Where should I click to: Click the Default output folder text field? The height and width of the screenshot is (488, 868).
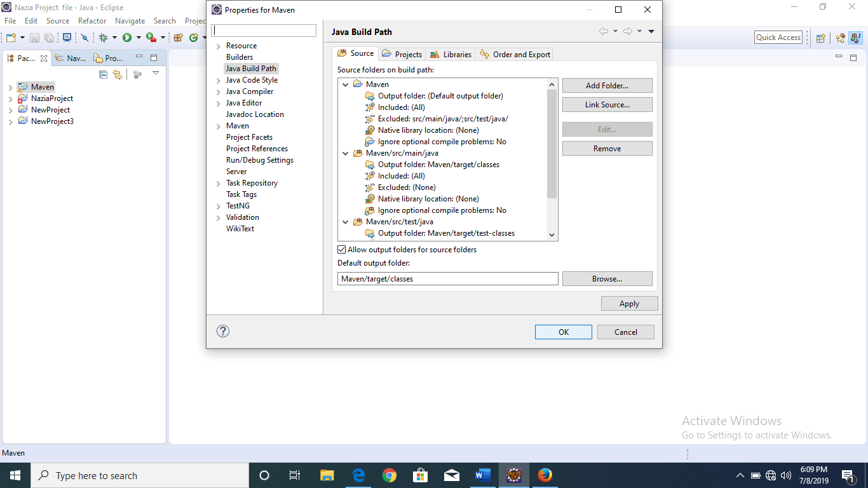[447, 278]
